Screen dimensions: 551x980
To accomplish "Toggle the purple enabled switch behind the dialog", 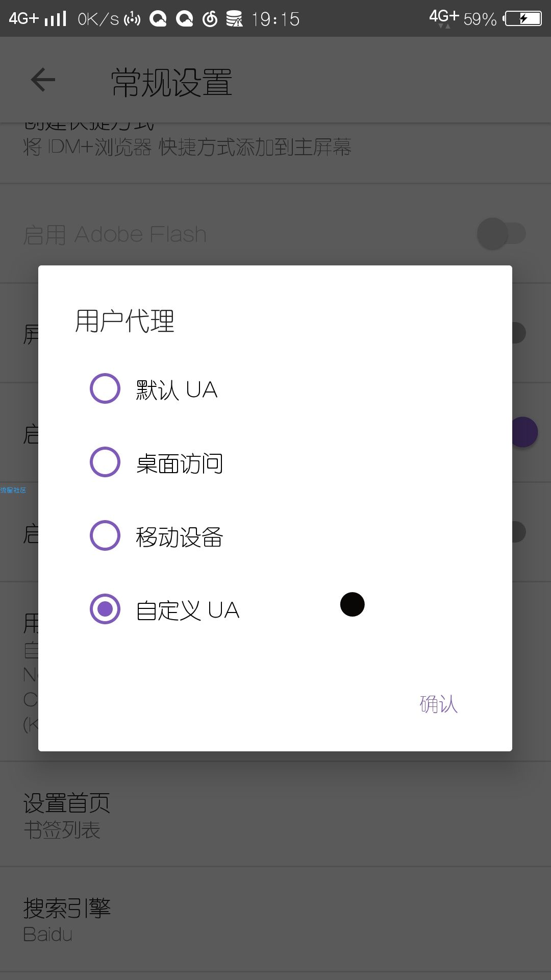I will [x=524, y=432].
